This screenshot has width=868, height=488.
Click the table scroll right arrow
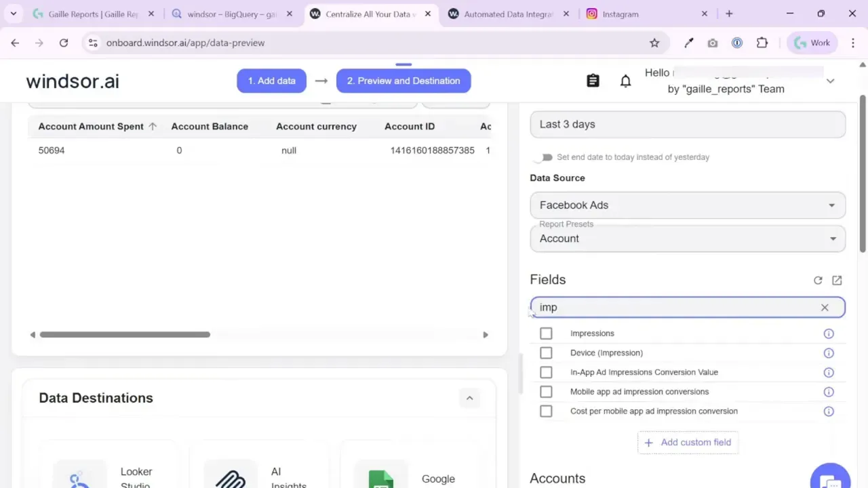486,335
